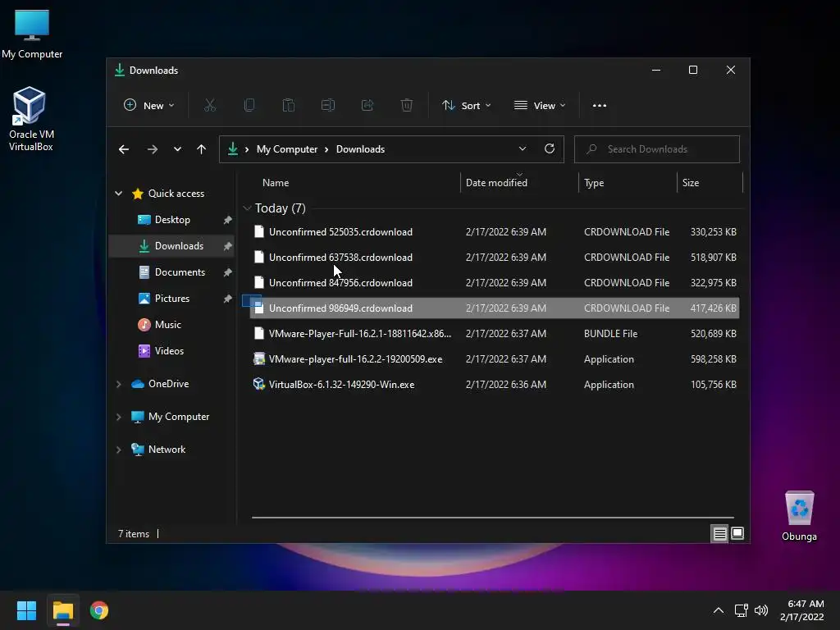Open the taskbar clock and date
Screen dimensions: 840x630
(x=802, y=610)
